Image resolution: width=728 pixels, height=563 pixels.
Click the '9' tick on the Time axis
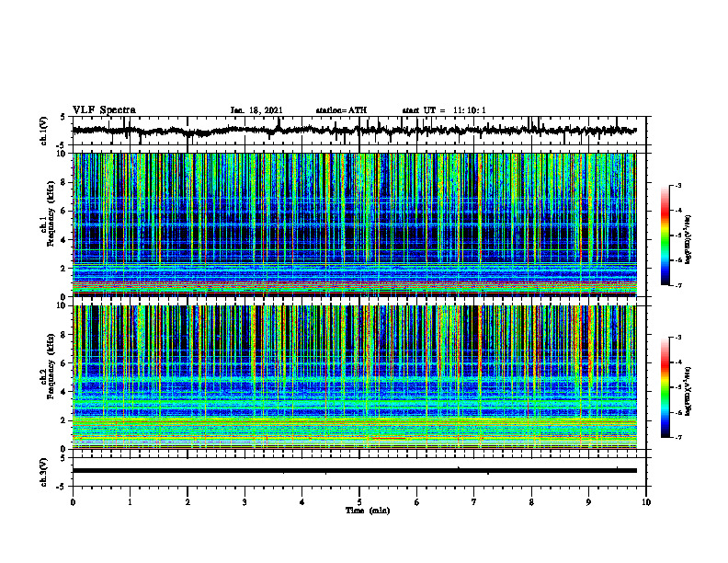pos(588,502)
